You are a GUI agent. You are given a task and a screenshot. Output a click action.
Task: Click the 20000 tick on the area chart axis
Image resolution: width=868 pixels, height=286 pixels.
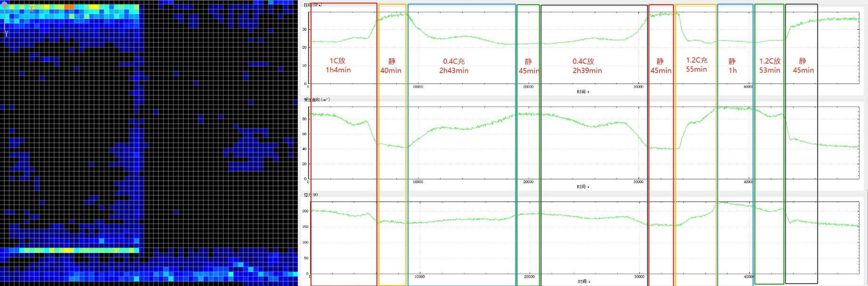(x=528, y=182)
